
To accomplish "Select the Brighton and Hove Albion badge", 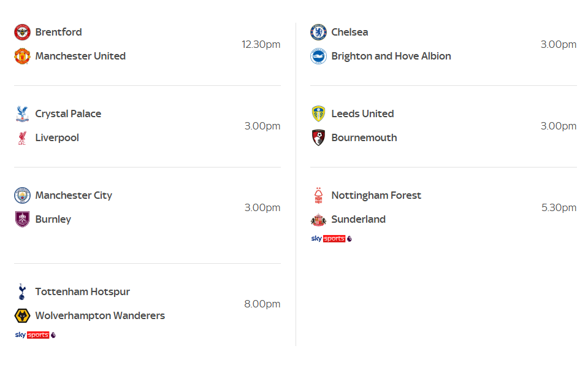I will pos(318,56).
